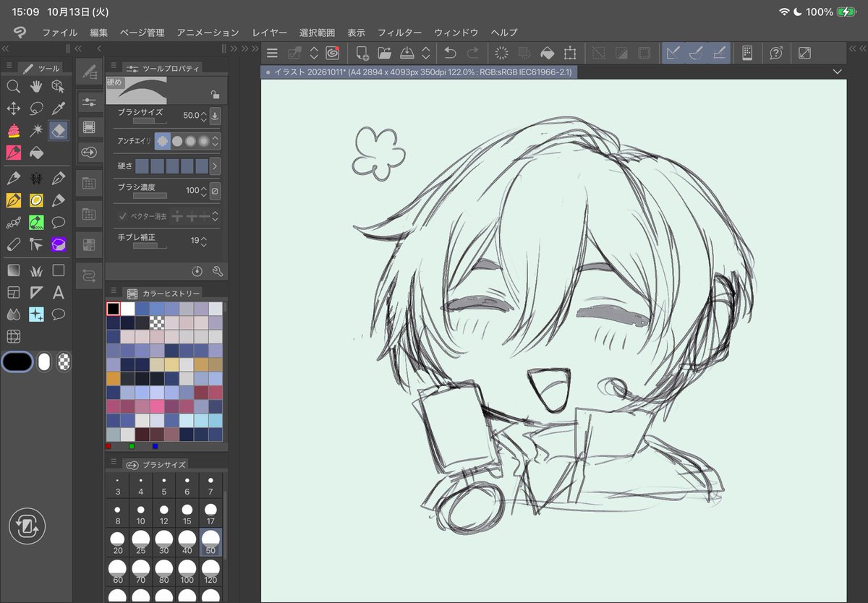Open the Tool palette hamburger menu
This screenshot has height=603, width=868.
pos(9,67)
